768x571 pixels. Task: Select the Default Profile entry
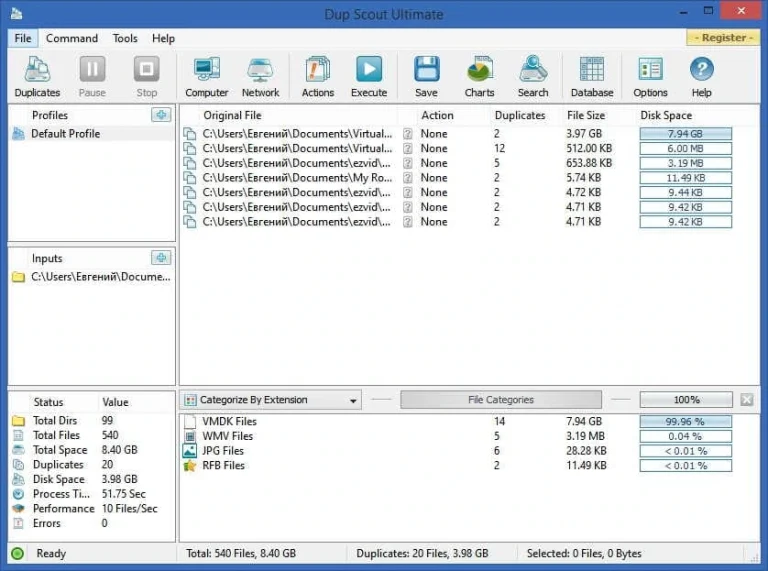click(x=92, y=134)
